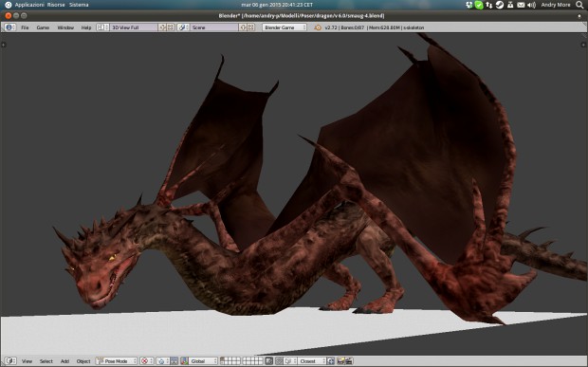Open the Blender Game engine dropdown

[x=285, y=28]
